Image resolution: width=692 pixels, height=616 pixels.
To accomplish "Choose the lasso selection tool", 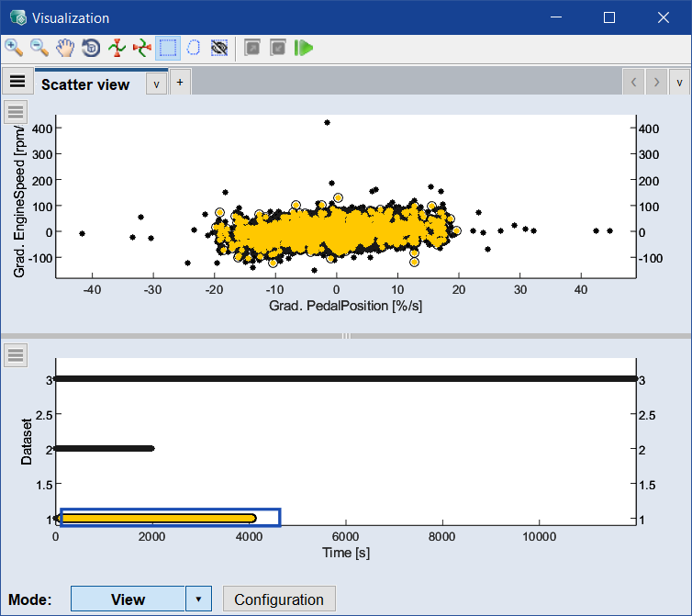I will (194, 48).
